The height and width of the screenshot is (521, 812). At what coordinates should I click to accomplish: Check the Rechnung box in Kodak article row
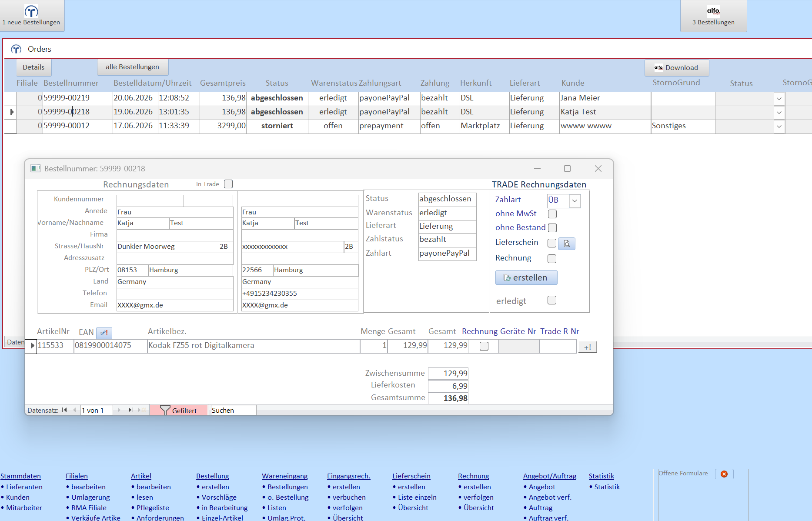pos(484,346)
